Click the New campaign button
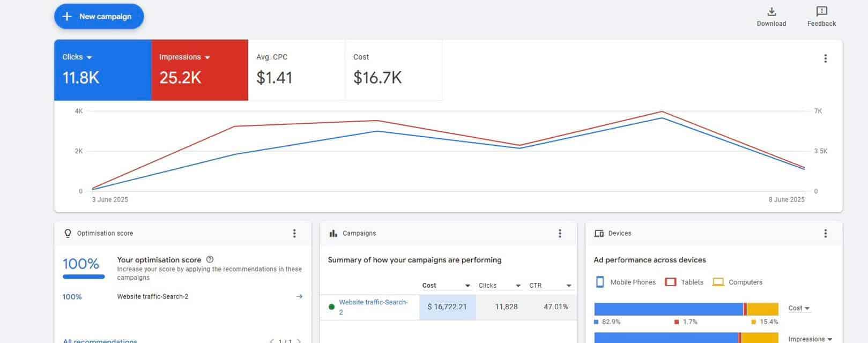Screen dimensions: 868x343 [99, 17]
